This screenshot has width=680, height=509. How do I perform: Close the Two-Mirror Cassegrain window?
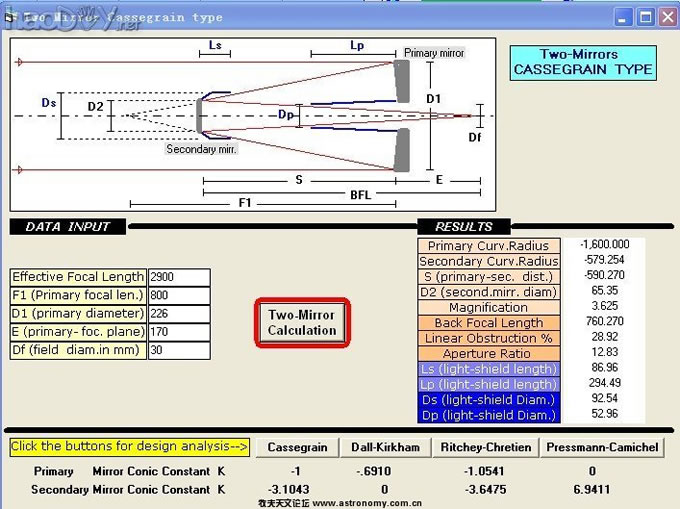click(667, 17)
